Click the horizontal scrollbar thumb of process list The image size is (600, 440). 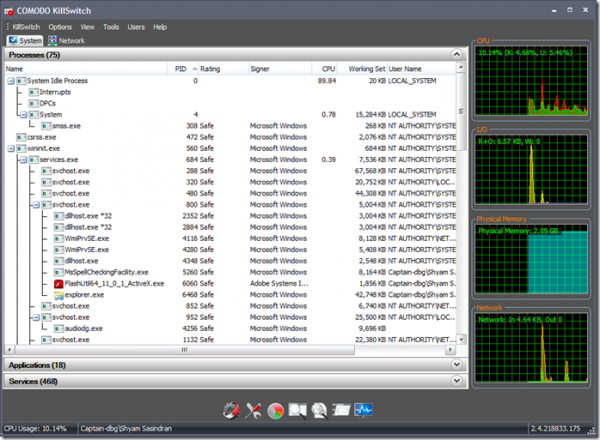point(185,350)
